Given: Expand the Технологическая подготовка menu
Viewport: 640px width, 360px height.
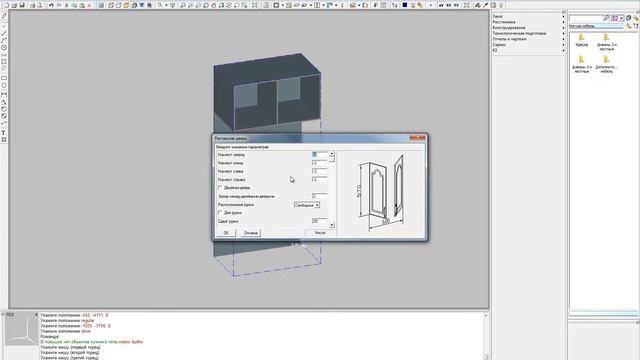Looking at the screenshot, I should [529, 33].
